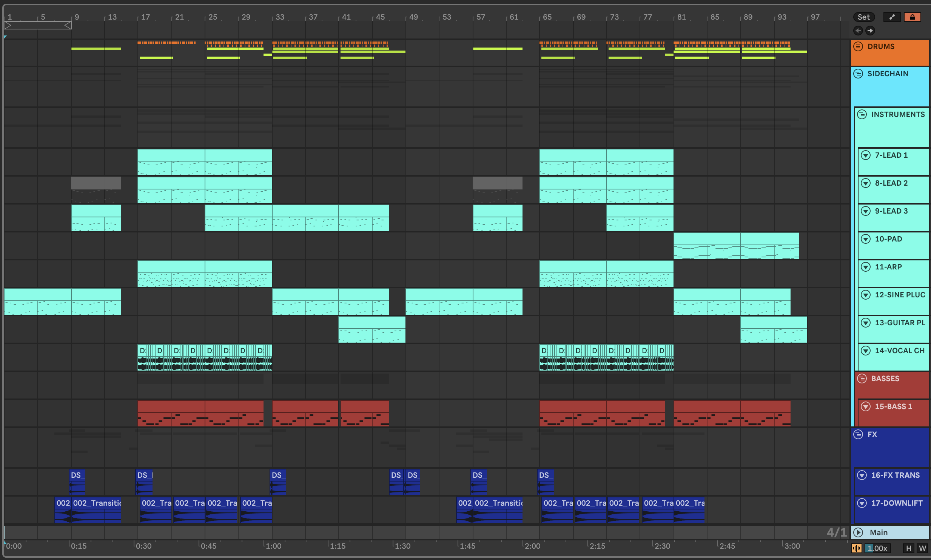The width and height of the screenshot is (931, 560).
Task: Toggle the orange waveform zoom button
Action: tap(856, 548)
